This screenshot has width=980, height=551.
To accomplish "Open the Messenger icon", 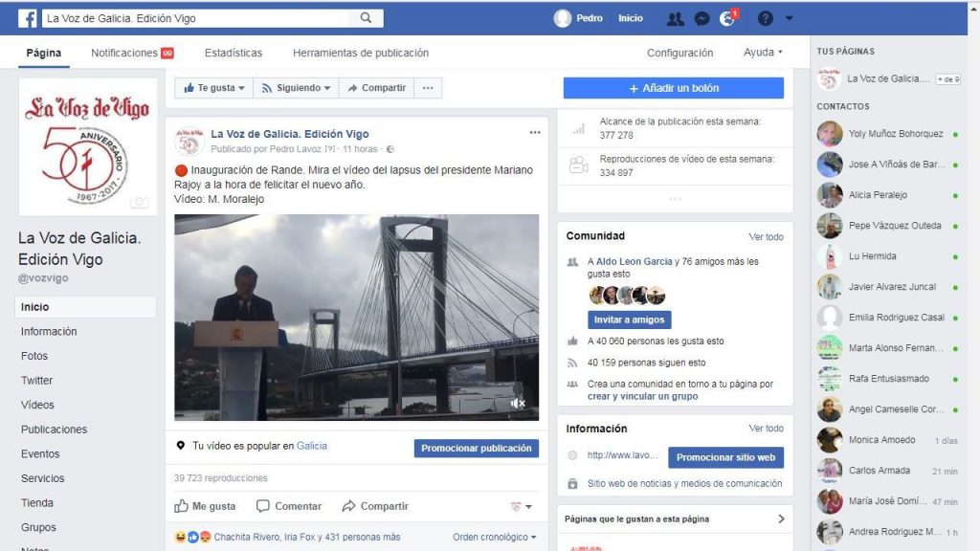I will click(702, 18).
